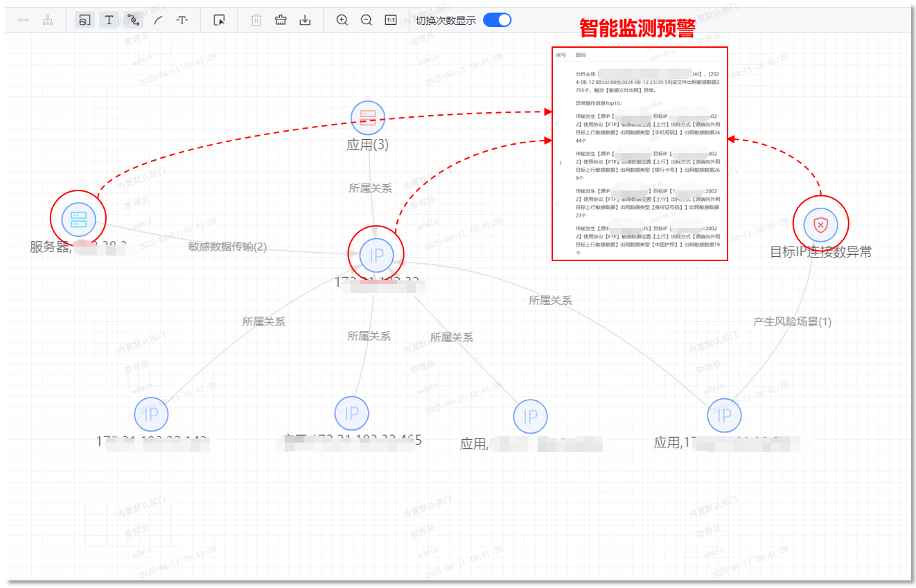
Task: Reset view with the 1:1 icon
Action: point(390,20)
